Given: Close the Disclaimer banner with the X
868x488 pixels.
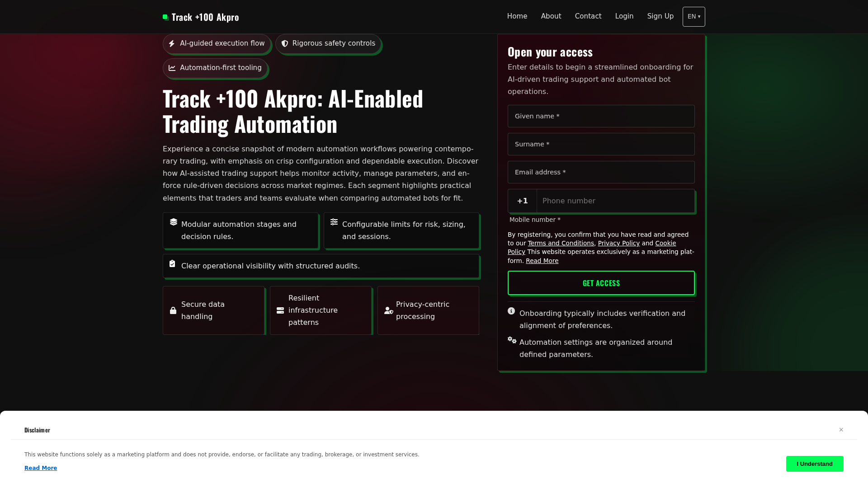Looking at the screenshot, I should click(841, 430).
